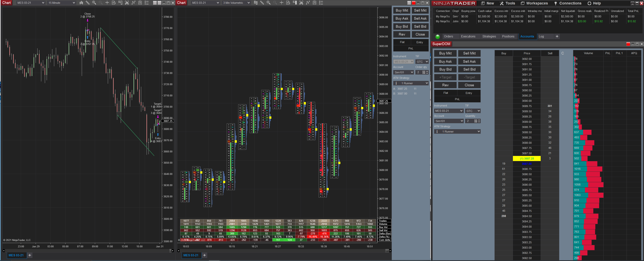
Task: Open indicators dialog in the Volumetric chart
Action: coord(301,3)
